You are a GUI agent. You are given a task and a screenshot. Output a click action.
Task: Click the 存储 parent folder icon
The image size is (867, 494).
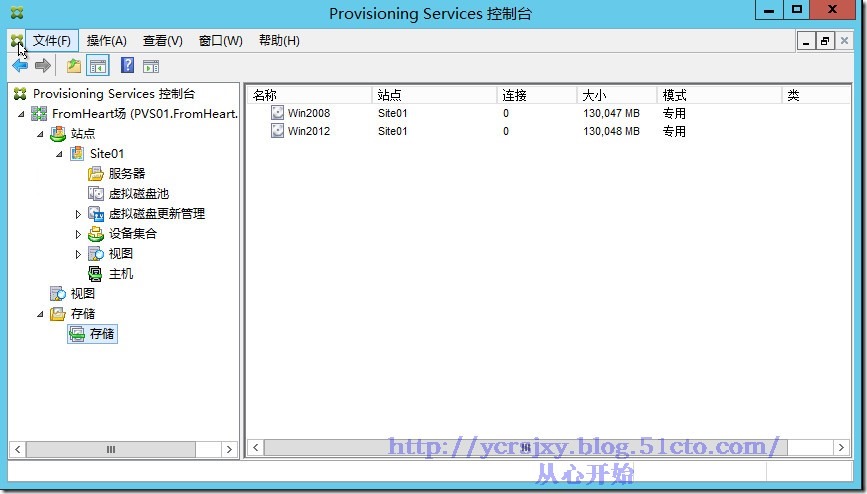pyautogui.click(x=58, y=314)
